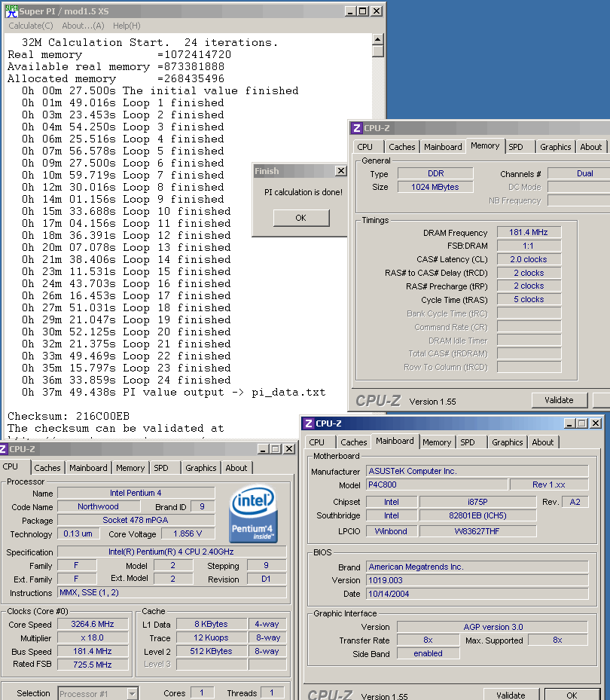Close the Finish dialog with X
610x700 pixels.
(340, 170)
